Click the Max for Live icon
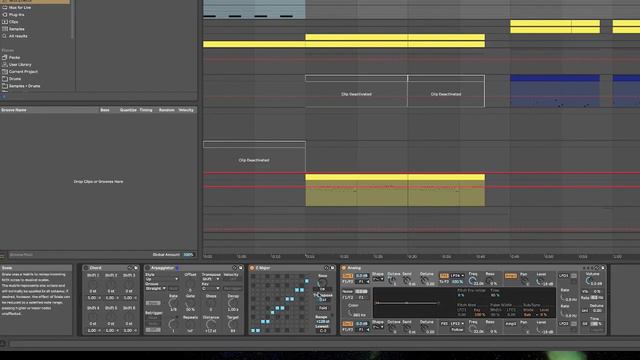Image resolution: width=640 pixels, height=360 pixels. pos(4,7)
